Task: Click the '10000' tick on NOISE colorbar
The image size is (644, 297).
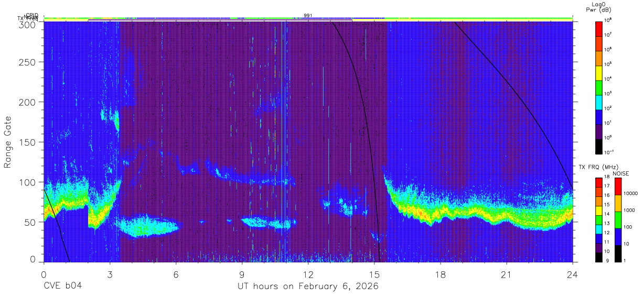Action: (x=631, y=193)
